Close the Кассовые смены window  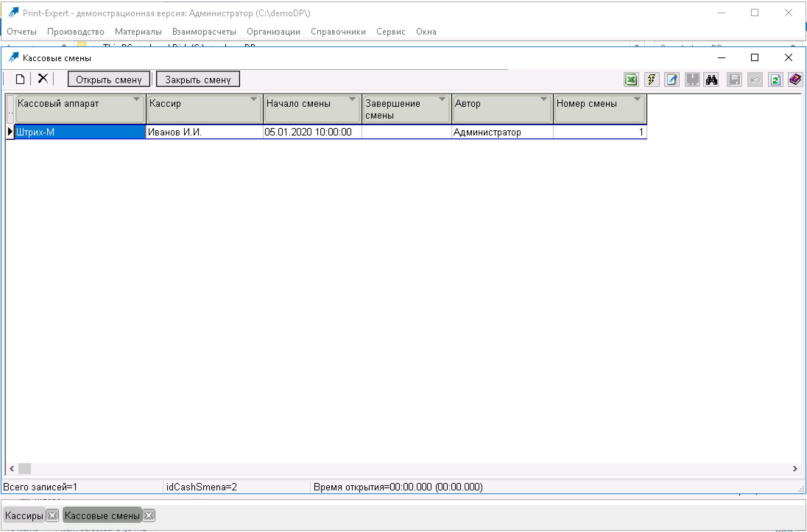coord(788,57)
